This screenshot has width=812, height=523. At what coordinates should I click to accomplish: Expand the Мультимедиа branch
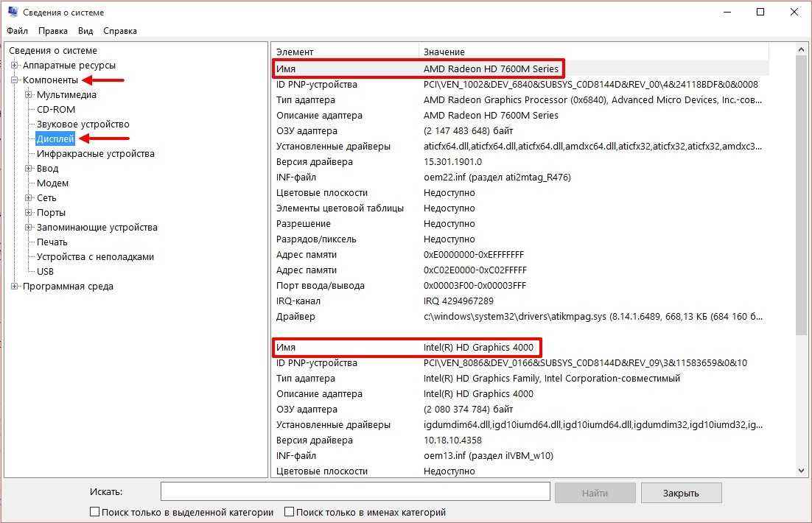[x=29, y=95]
